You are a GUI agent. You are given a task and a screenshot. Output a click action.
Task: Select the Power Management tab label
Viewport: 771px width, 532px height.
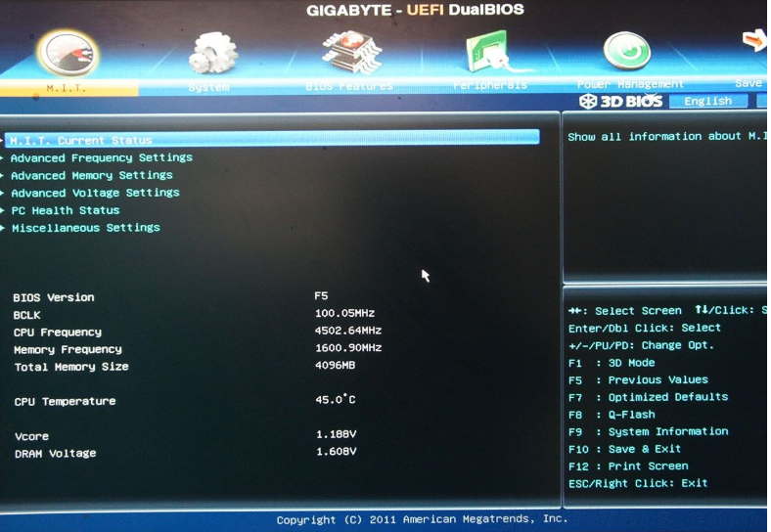click(x=630, y=85)
